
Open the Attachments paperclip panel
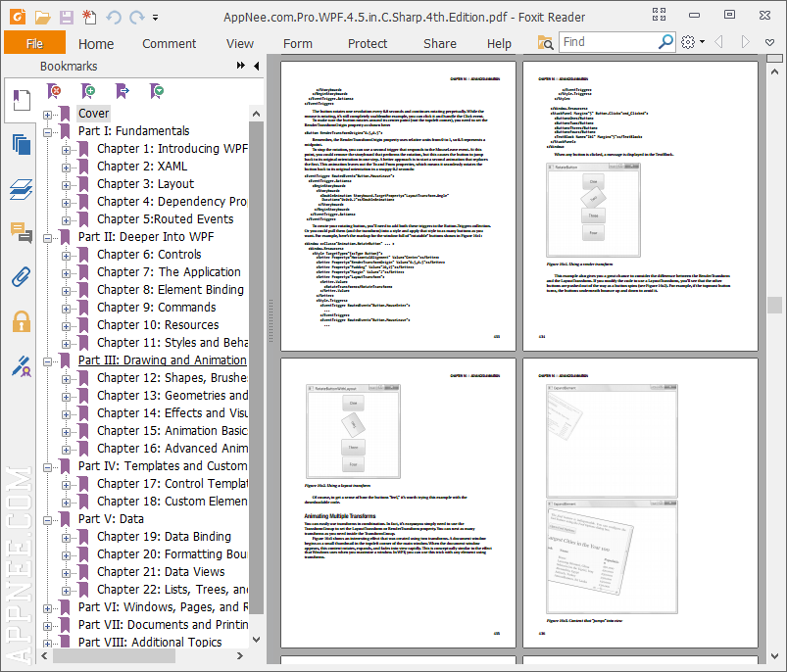(x=22, y=277)
